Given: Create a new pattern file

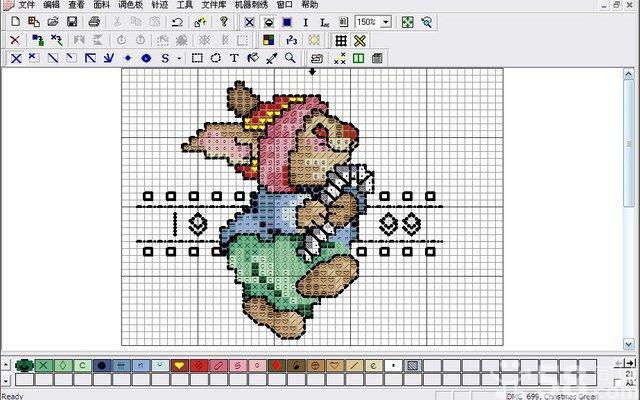Looking at the screenshot, I should point(15,22).
